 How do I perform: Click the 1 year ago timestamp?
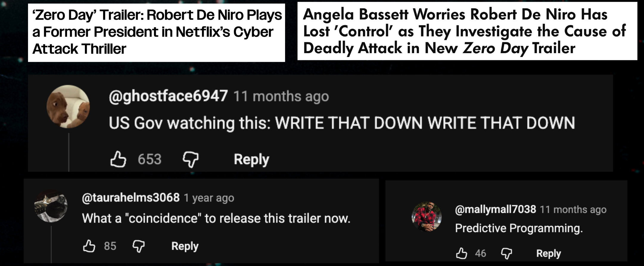(209, 198)
